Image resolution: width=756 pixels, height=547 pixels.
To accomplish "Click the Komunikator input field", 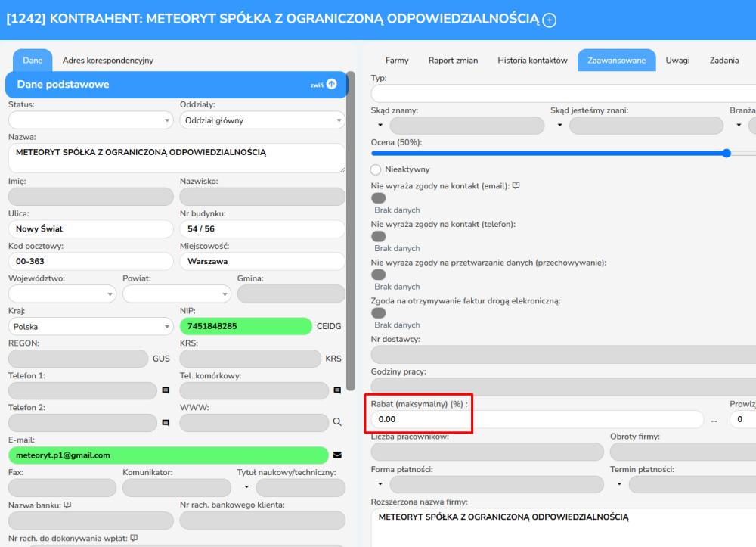I will 176,488.
